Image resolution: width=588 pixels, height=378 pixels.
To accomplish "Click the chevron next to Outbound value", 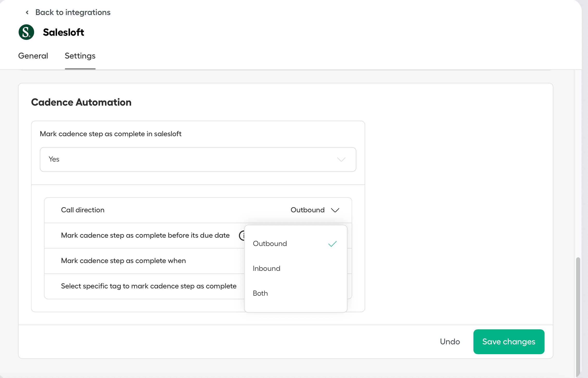I will tap(335, 210).
